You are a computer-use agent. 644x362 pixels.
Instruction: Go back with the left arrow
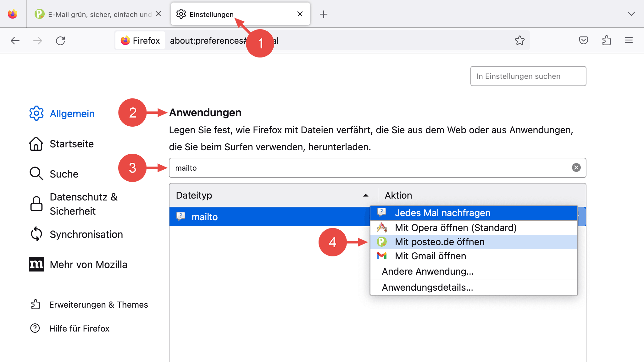[x=15, y=41]
